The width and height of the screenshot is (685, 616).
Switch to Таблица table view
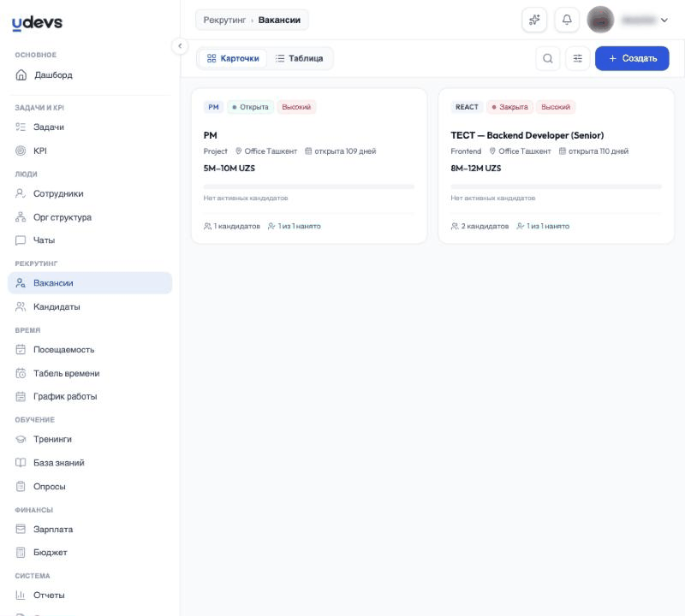[x=299, y=58]
